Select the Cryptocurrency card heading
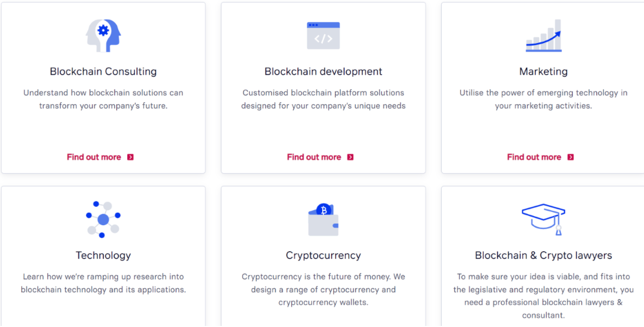The width and height of the screenshot is (644, 327). tap(323, 255)
